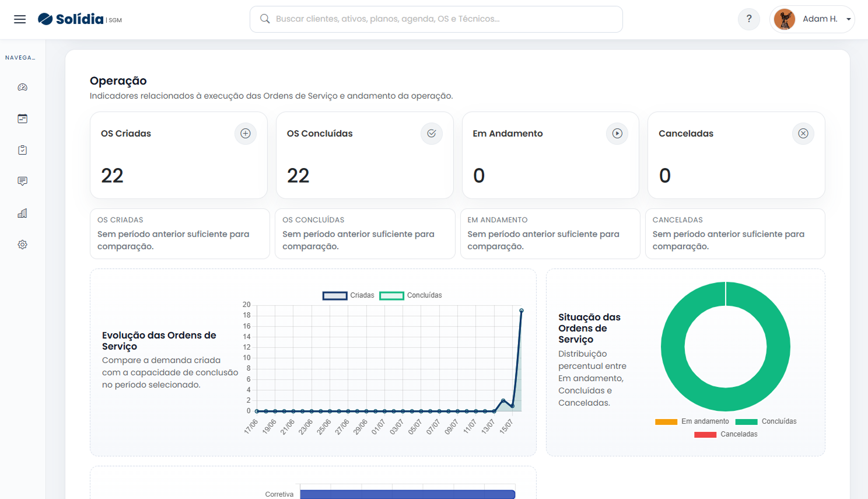Click the green donut chart ring
This screenshot has height=499, width=868.
click(673, 347)
